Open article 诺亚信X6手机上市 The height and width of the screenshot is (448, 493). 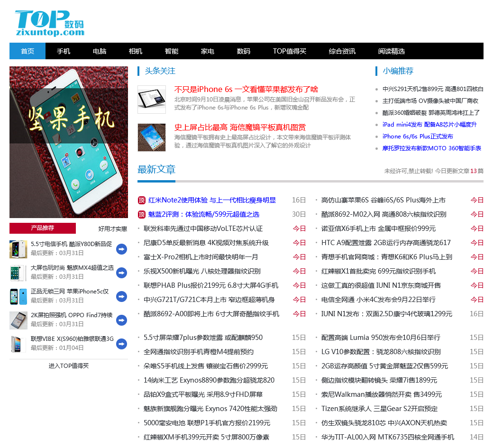click(x=378, y=229)
